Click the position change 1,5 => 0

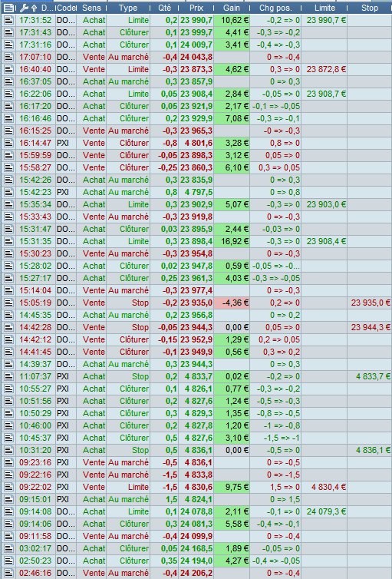(285, 487)
